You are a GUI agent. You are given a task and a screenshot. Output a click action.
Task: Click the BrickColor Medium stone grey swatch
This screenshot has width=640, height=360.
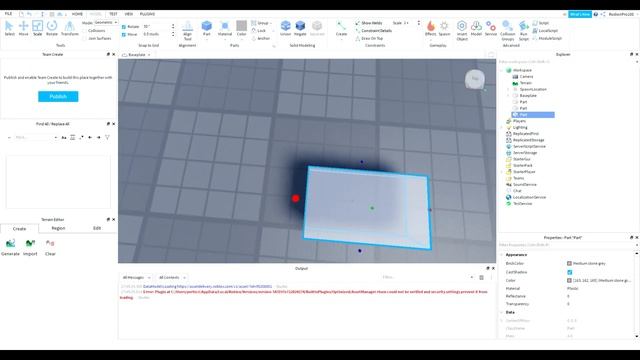click(569, 264)
